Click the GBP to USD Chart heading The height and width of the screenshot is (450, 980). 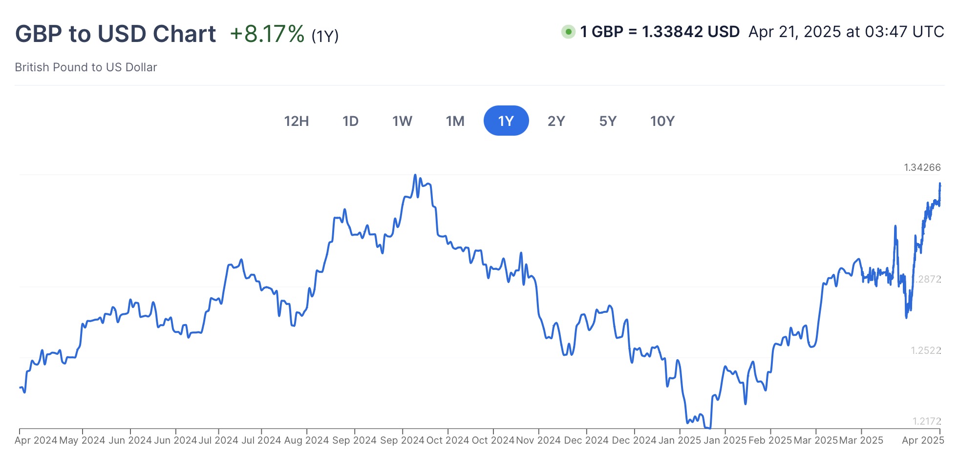tap(116, 34)
